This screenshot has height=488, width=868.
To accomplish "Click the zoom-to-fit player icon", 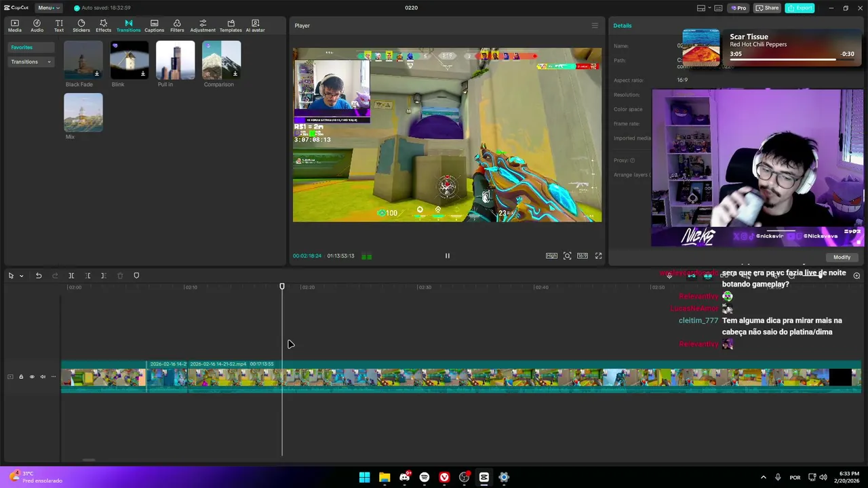I will [x=567, y=256].
